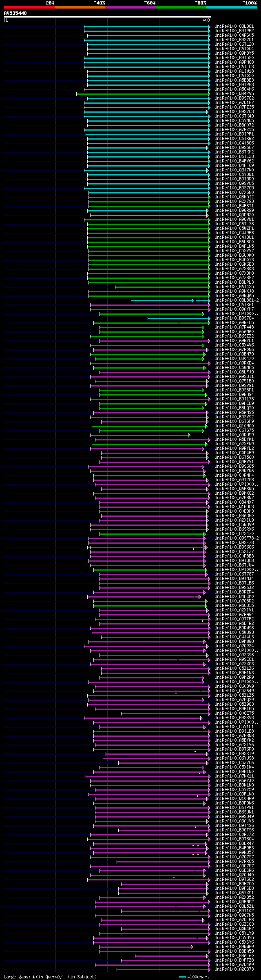The height and width of the screenshot is (980, 261).
Task: Select label UniRef100_C4J8G6
Action: click(234, 143)
